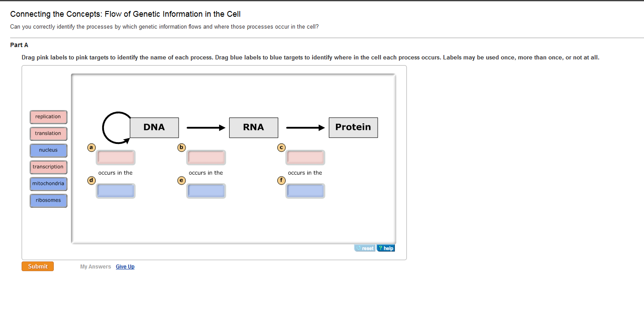Click the DNA box in diagram

coord(154,128)
